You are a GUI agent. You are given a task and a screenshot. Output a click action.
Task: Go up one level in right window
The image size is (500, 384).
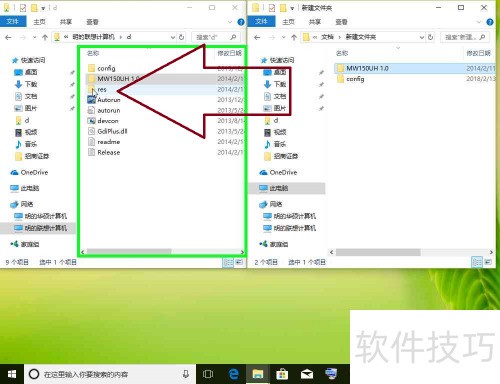(x=294, y=37)
